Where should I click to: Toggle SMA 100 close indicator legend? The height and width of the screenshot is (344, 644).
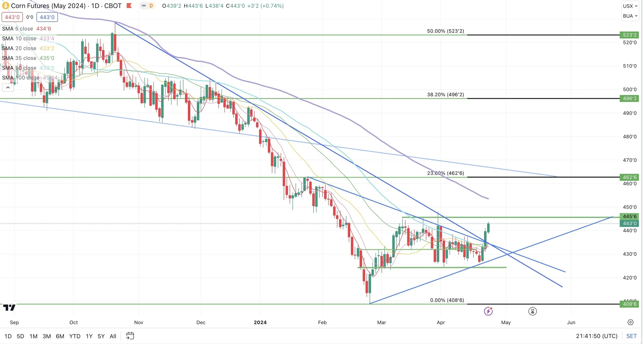coord(21,78)
